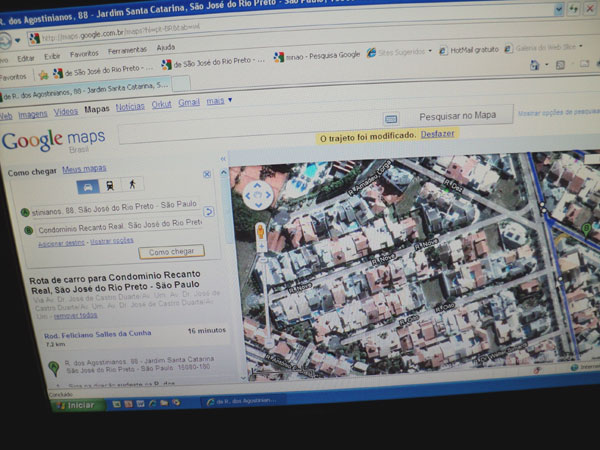Click the Como chegar button
This screenshot has height=450, width=600.
(171, 252)
